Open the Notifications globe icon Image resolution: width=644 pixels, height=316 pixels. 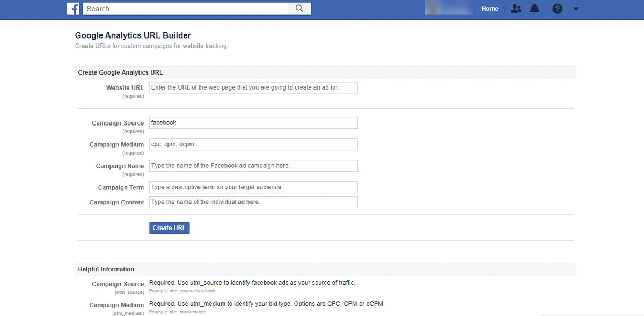click(535, 9)
